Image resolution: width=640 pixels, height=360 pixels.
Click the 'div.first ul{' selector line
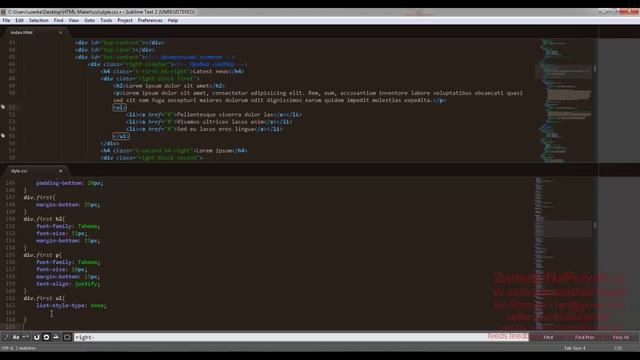tap(44, 298)
